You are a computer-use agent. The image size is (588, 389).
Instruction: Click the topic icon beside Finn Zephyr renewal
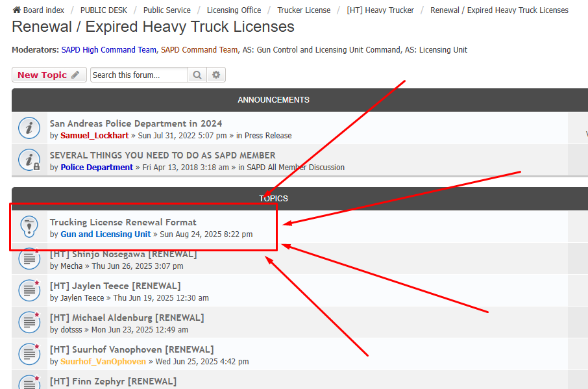tap(29, 383)
